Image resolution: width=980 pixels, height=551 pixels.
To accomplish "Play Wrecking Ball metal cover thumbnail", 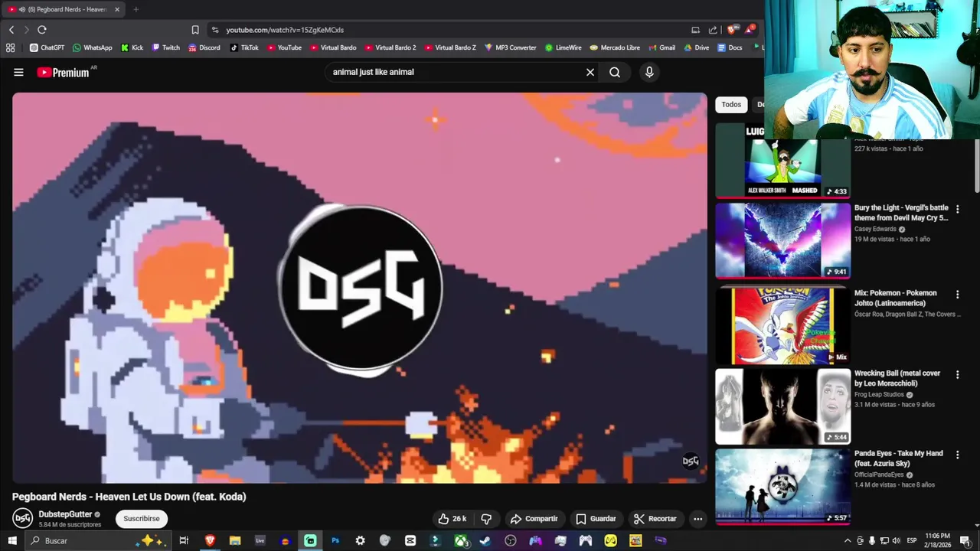I will coord(782,406).
